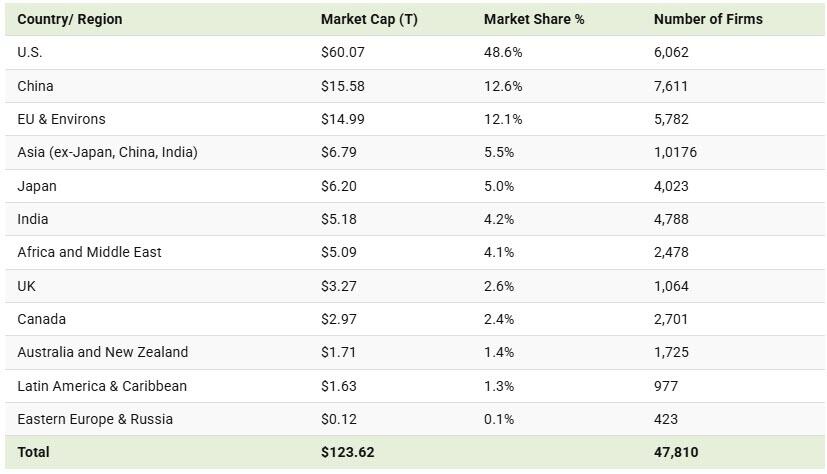Select Canada's market cap value $2.97

[339, 319]
